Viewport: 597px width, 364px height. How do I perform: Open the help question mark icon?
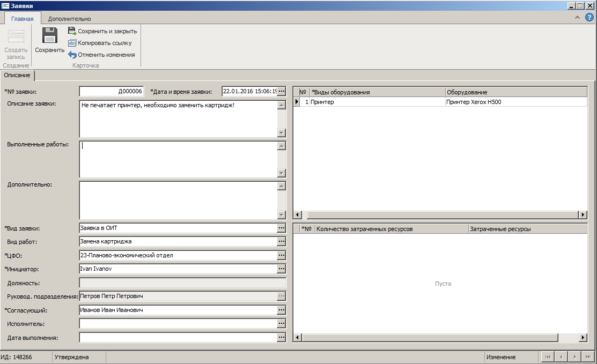(x=589, y=18)
